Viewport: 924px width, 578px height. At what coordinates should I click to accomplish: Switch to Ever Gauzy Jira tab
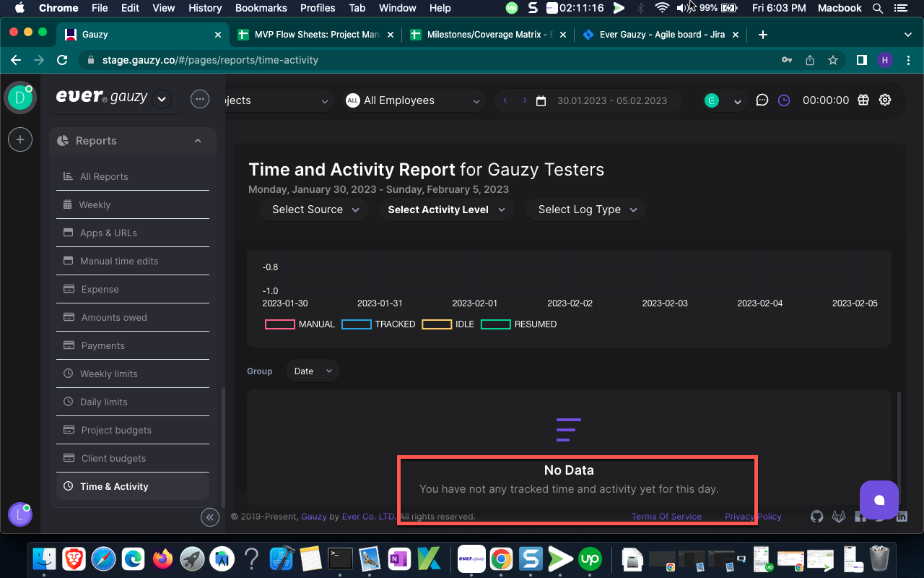click(x=660, y=34)
